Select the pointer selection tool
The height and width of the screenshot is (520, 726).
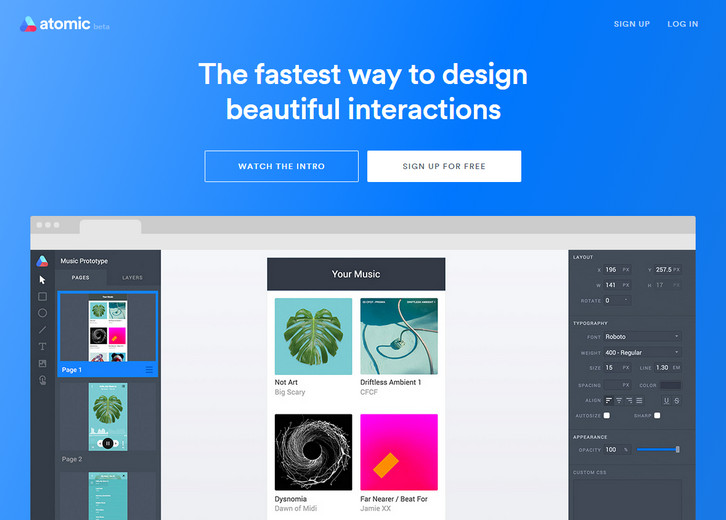(42, 280)
